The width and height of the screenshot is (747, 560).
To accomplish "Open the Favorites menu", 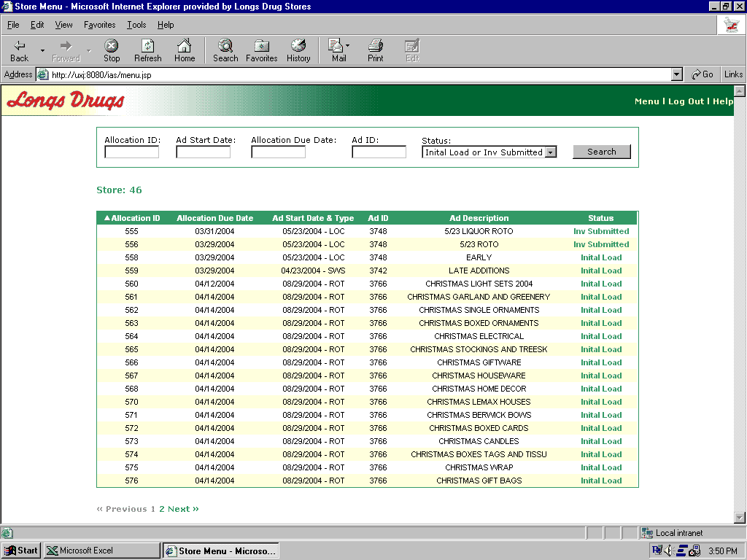I will pyautogui.click(x=99, y=25).
